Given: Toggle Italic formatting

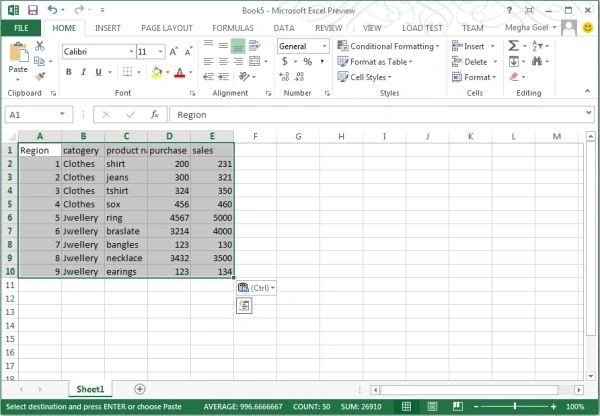Looking at the screenshot, I should pyautogui.click(x=83, y=72).
